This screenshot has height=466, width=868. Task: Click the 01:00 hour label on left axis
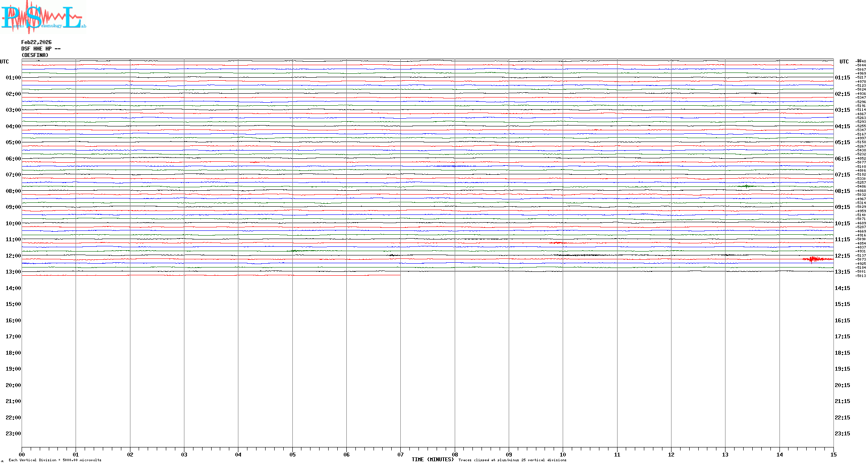13,78
